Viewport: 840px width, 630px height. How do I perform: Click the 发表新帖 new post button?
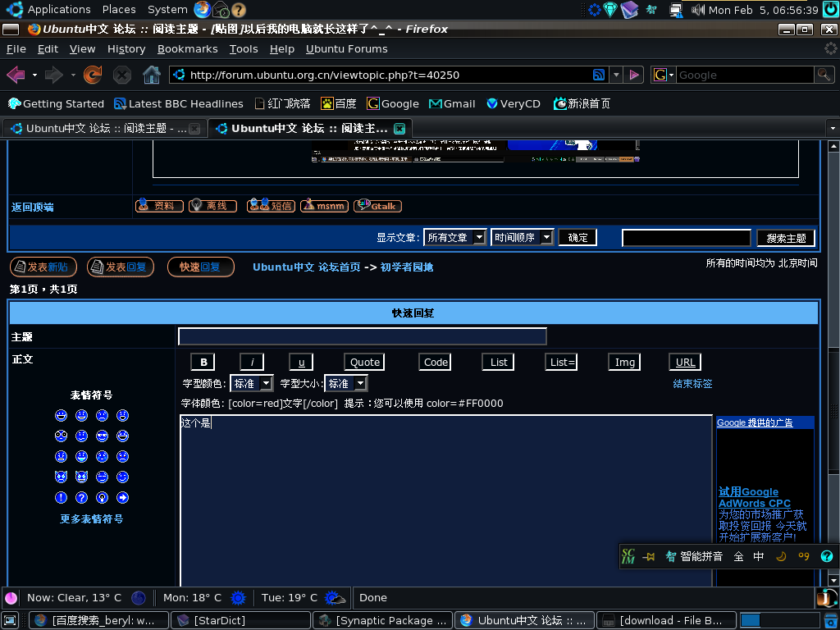tap(43, 267)
